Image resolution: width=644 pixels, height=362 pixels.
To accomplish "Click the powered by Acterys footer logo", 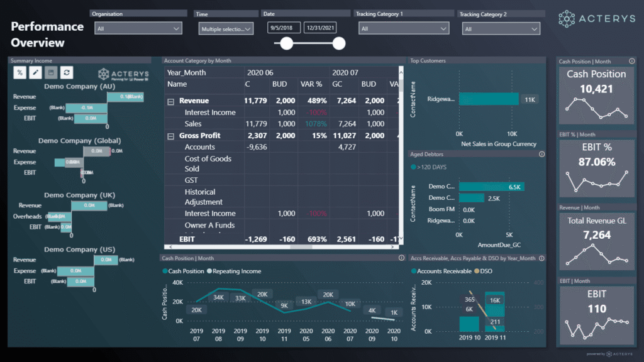I will tap(610, 354).
